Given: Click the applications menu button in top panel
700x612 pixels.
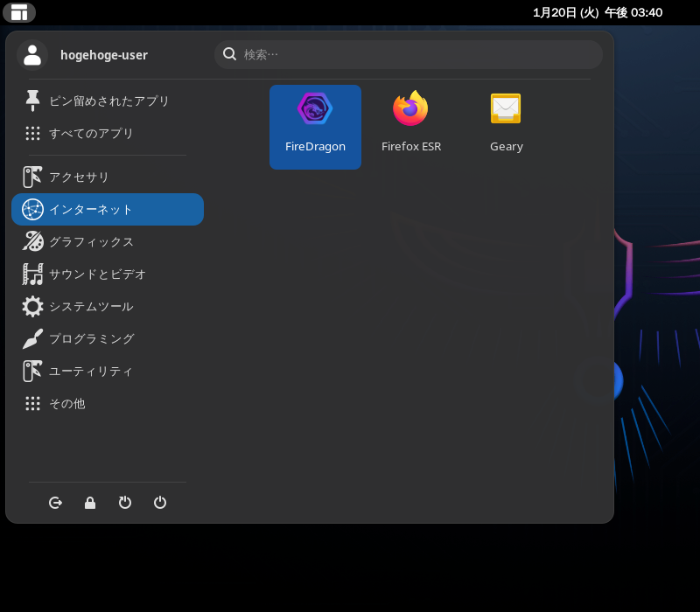Looking at the screenshot, I should pyautogui.click(x=19, y=12).
